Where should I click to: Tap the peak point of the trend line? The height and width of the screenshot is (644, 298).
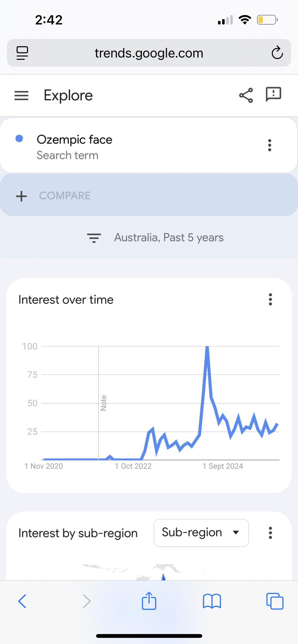pyautogui.click(x=207, y=347)
